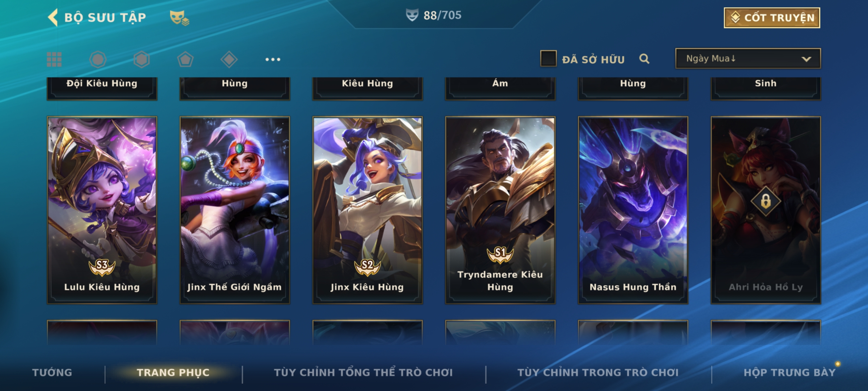Open the skin search magnifier
The width and height of the screenshot is (868, 391).
(644, 59)
